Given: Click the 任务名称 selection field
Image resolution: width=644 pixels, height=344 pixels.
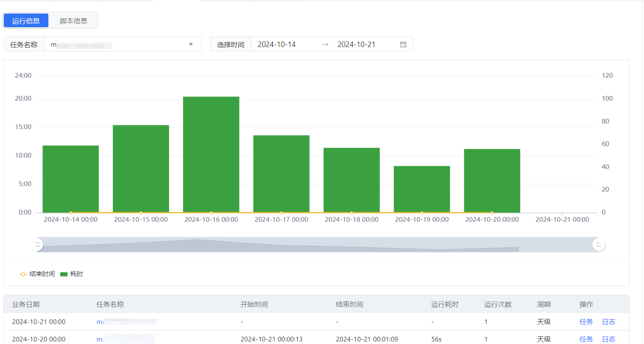Looking at the screenshot, I should (x=123, y=44).
